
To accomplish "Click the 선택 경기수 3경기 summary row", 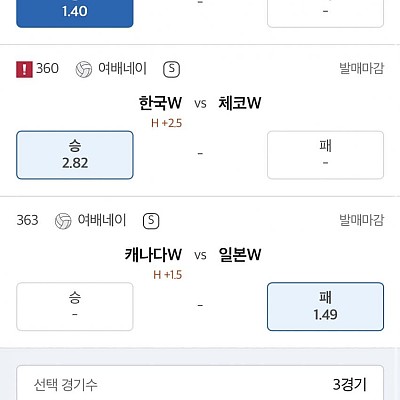I will pos(200,384).
